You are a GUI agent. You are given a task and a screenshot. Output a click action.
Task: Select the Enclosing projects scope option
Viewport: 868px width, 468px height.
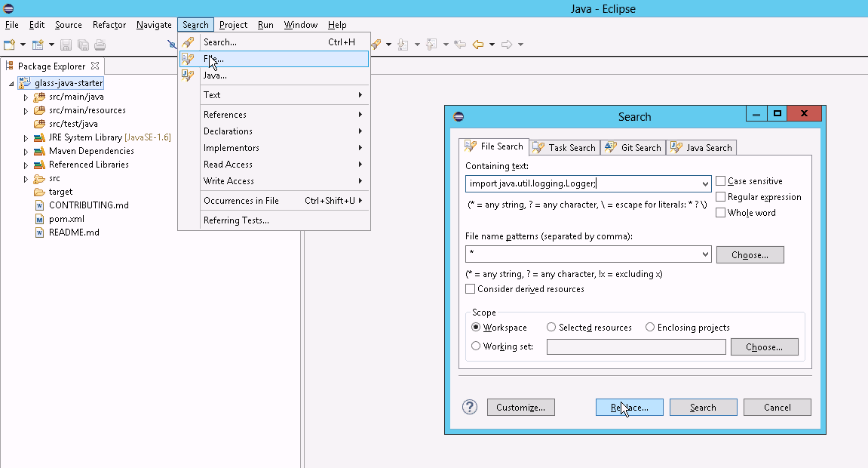[649, 328]
